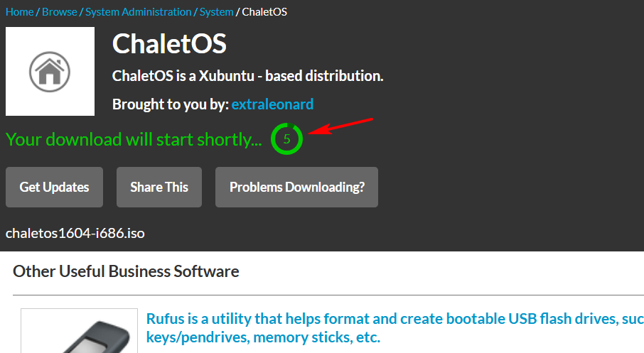Select the chaletos1604-i686.iso filename text

pyautogui.click(x=75, y=233)
